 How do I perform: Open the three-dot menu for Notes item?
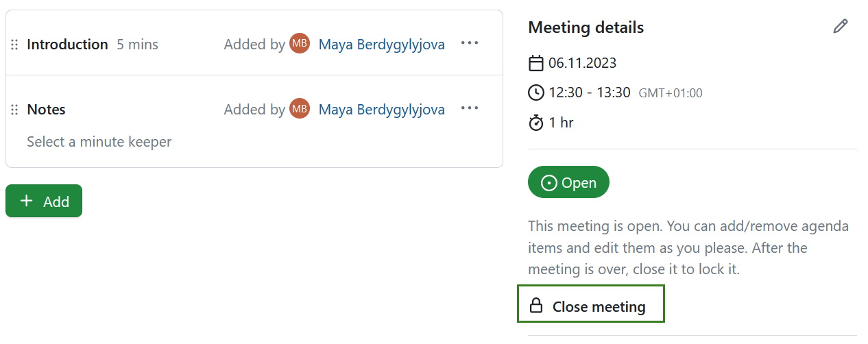(x=470, y=108)
